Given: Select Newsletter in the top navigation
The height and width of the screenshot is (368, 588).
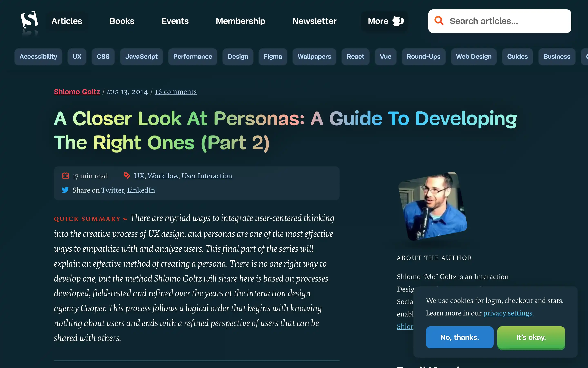Looking at the screenshot, I should pos(314,21).
